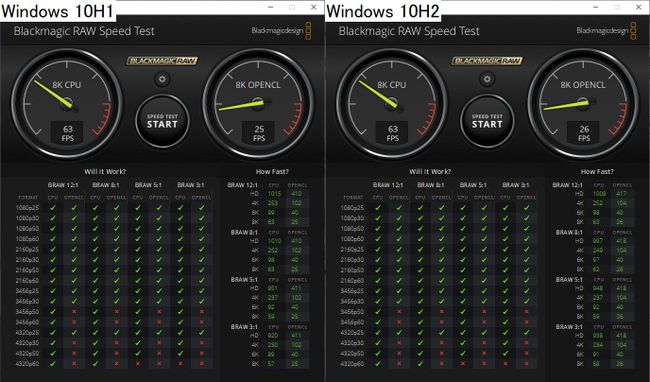Click 'Will It Work?' heading in 10H1 window
The height and width of the screenshot is (382, 650).
click(x=105, y=172)
